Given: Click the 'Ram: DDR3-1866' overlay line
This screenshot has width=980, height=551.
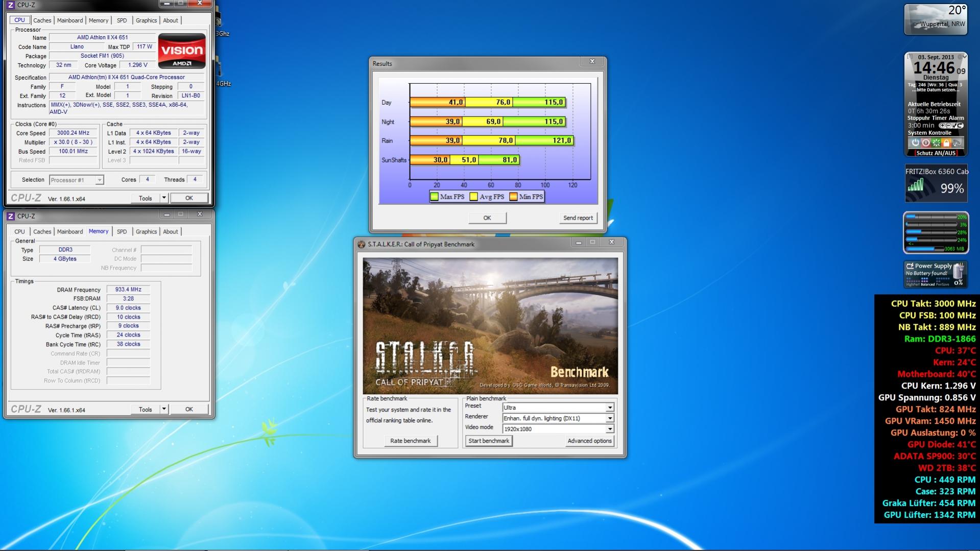Looking at the screenshot, I should click(x=940, y=339).
